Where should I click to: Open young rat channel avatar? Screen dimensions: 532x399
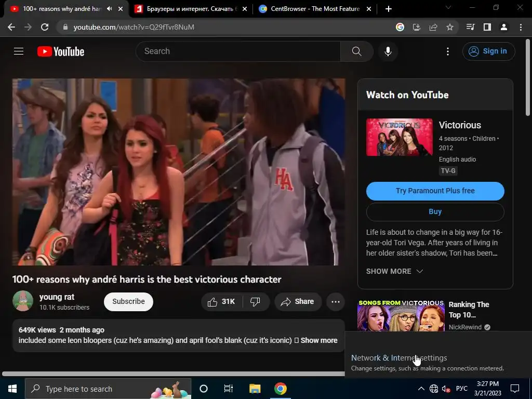(x=23, y=301)
